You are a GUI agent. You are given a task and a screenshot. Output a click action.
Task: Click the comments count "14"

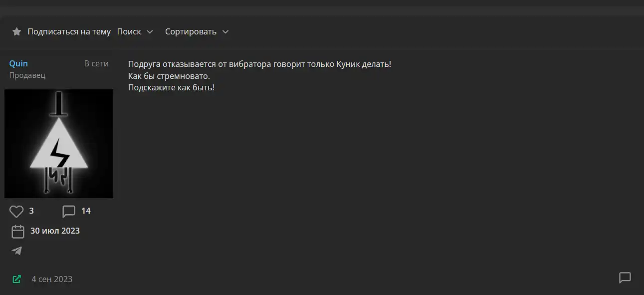(x=86, y=211)
